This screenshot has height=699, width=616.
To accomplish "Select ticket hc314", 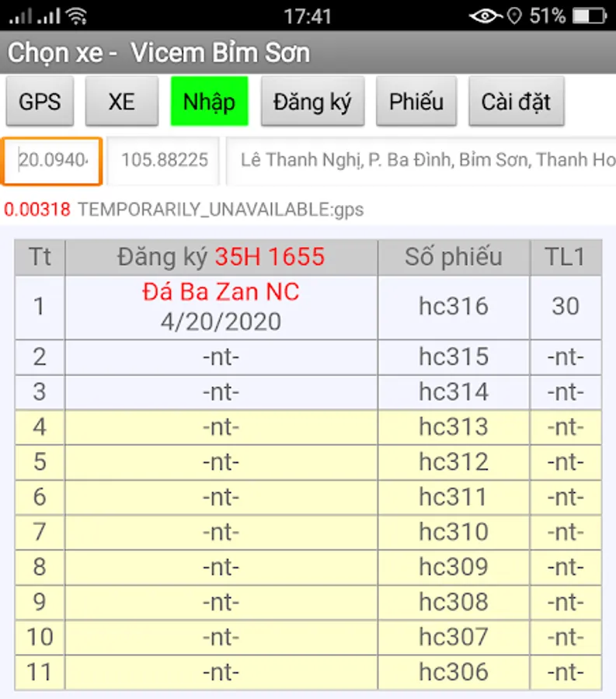I will pyautogui.click(x=454, y=392).
